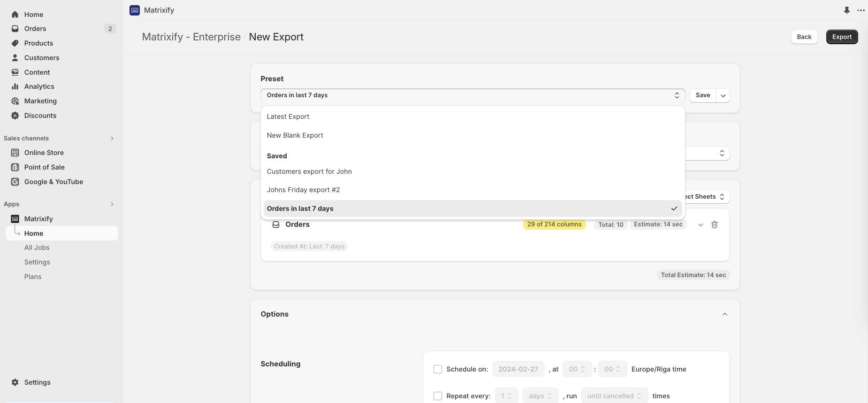Image resolution: width=868 pixels, height=403 pixels.
Task: Collapse the Options section
Action: [x=724, y=314]
